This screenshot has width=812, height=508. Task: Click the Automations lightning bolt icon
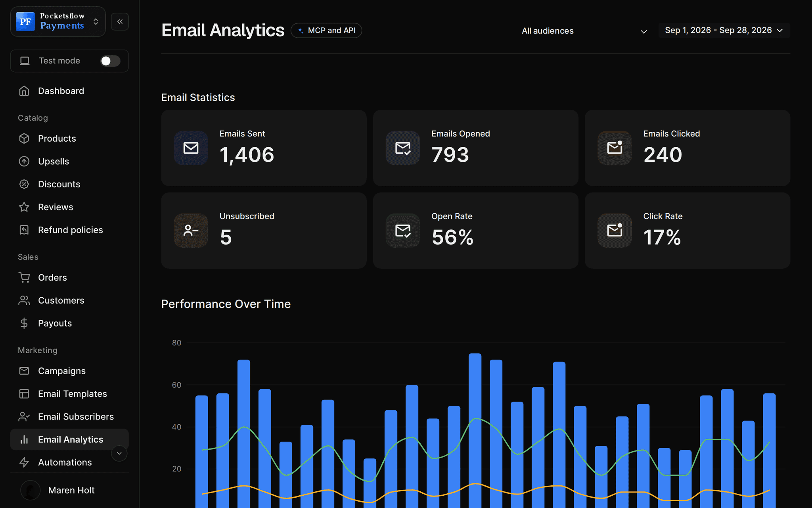(24, 462)
